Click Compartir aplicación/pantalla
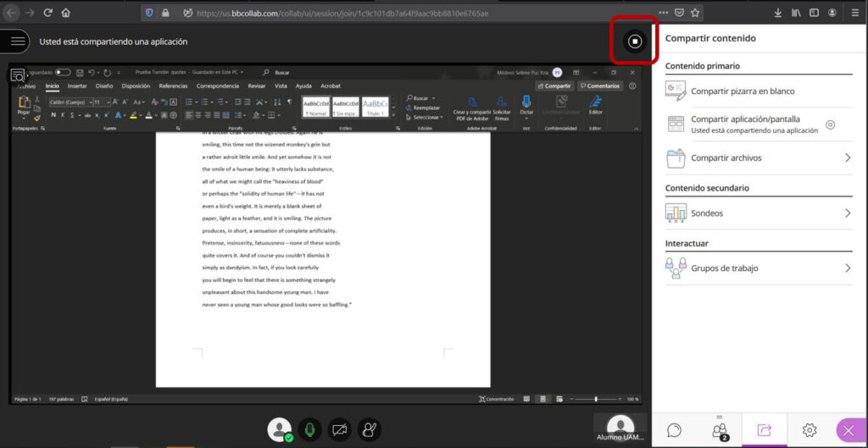The height and width of the screenshot is (448, 868). pos(745,124)
